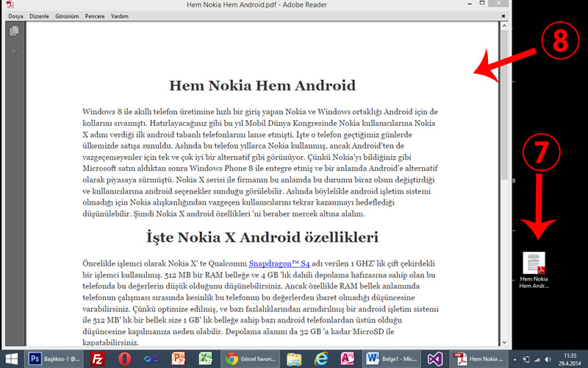
Task: Open the Görünüm menu
Action: tap(67, 16)
